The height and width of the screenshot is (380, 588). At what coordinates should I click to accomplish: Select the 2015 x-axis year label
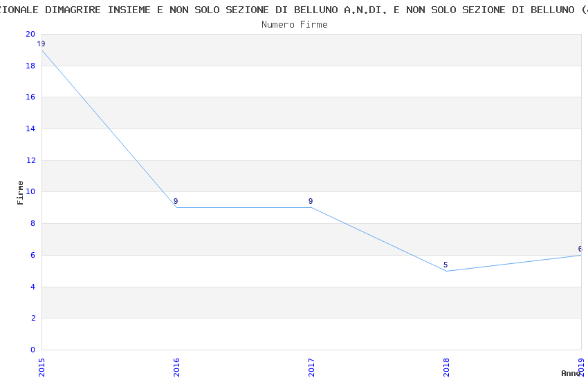pyautogui.click(x=42, y=367)
